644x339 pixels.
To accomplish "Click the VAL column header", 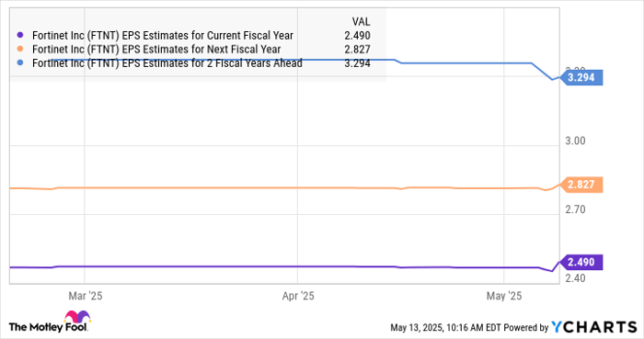I will [361, 21].
